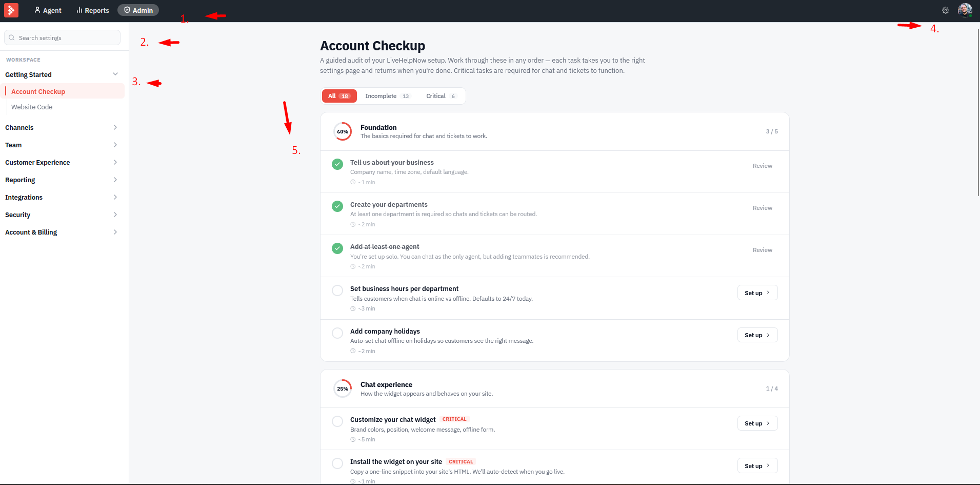980x485 pixels.
Task: Set up company holidays
Action: [757, 335]
